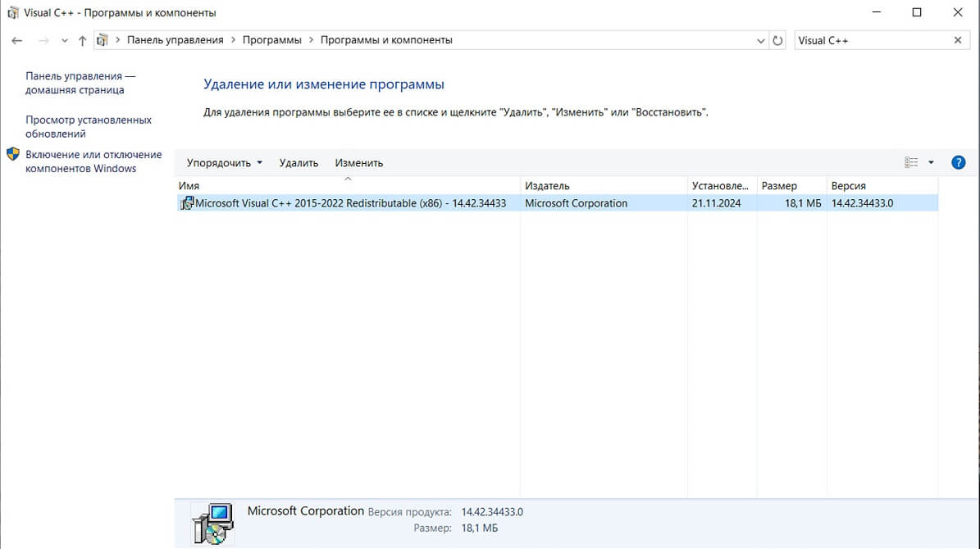Open Программы breadcrumb
The width and height of the screenshot is (980, 549).
tap(272, 40)
